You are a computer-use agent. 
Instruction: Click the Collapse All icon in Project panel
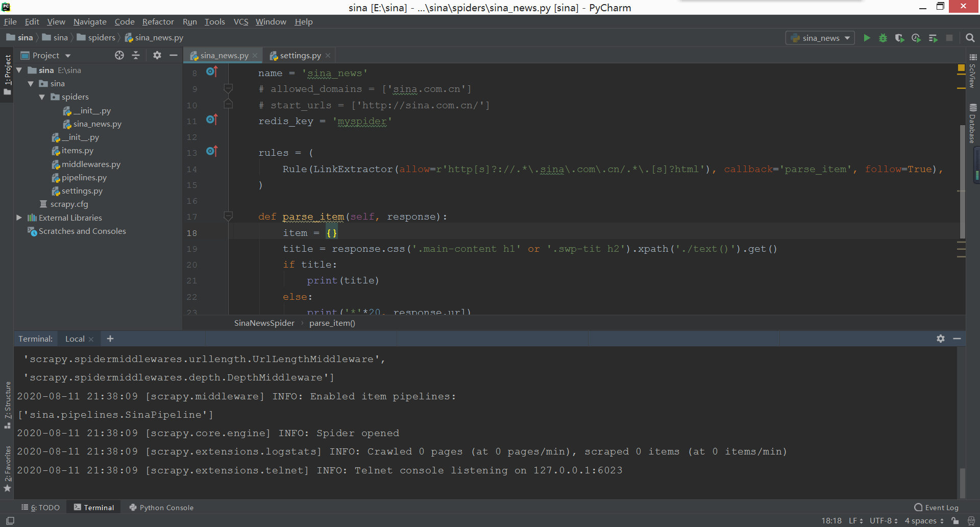[x=136, y=55]
